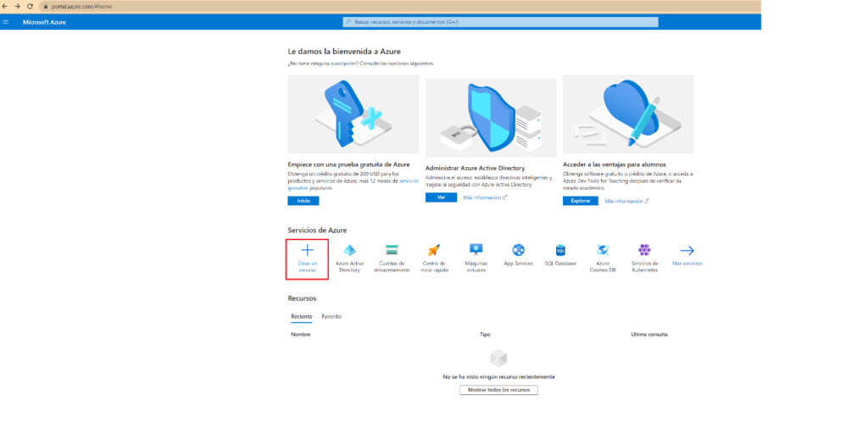Screen dimensions: 868x440
Task: Click the Nombre column header
Action: (301, 334)
